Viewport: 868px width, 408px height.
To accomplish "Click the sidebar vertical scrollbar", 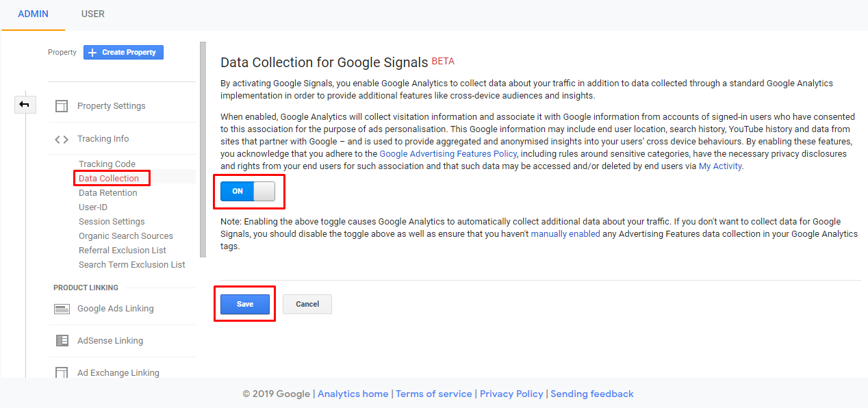I will point(203,149).
